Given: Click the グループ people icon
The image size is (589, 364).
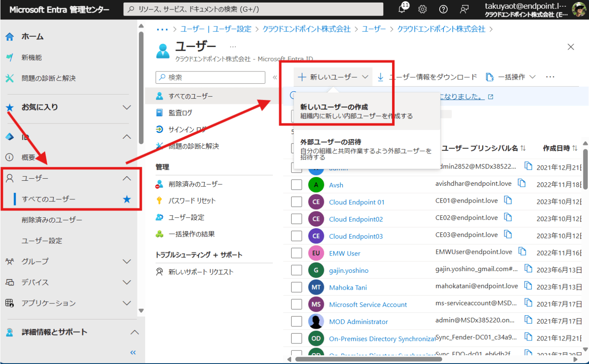Looking at the screenshot, I should 10,261.
